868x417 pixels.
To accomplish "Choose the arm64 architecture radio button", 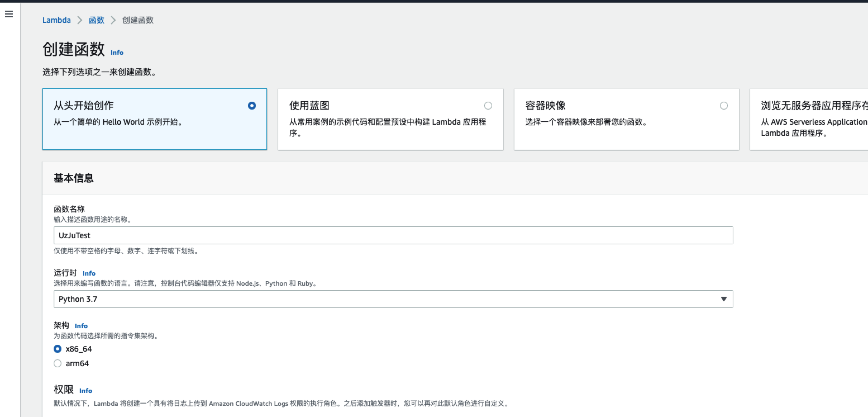I will [x=58, y=363].
